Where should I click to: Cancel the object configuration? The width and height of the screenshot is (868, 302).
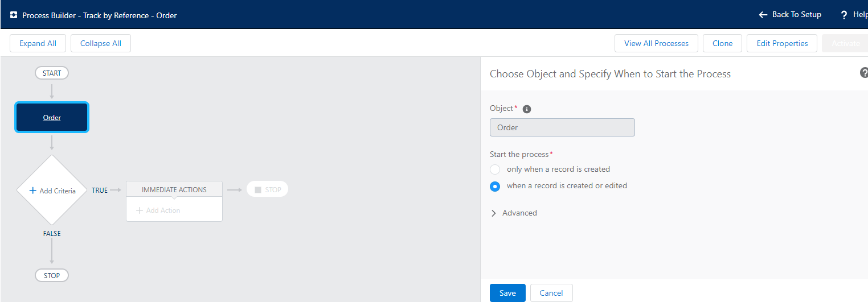(x=551, y=293)
